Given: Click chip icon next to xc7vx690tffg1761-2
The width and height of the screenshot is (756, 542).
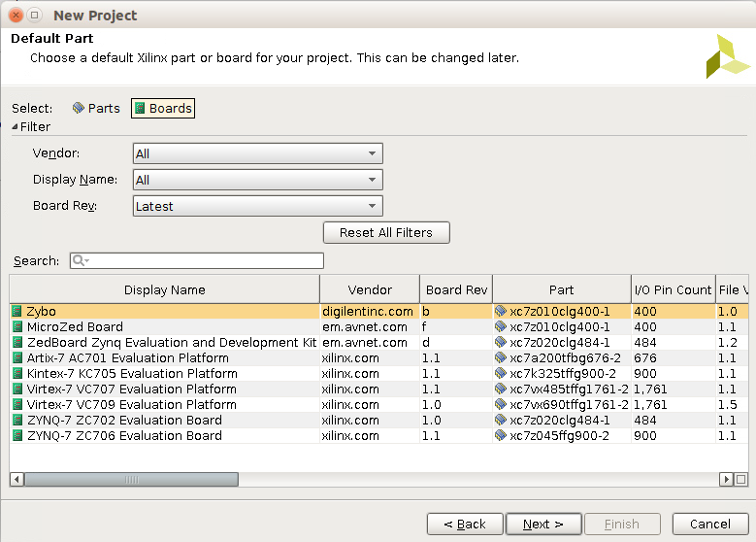Looking at the screenshot, I should (x=501, y=404).
